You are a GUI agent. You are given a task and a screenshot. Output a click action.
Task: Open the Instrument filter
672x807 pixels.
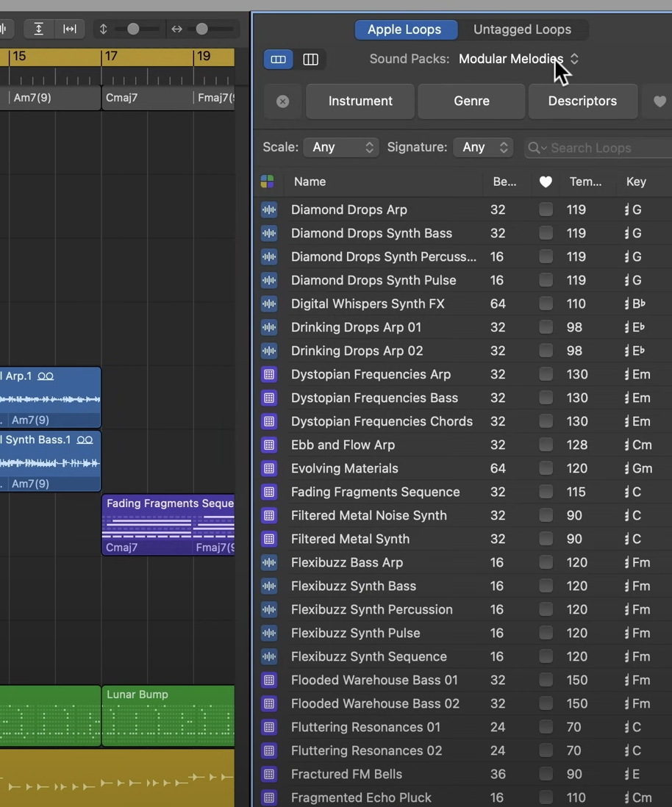click(360, 101)
